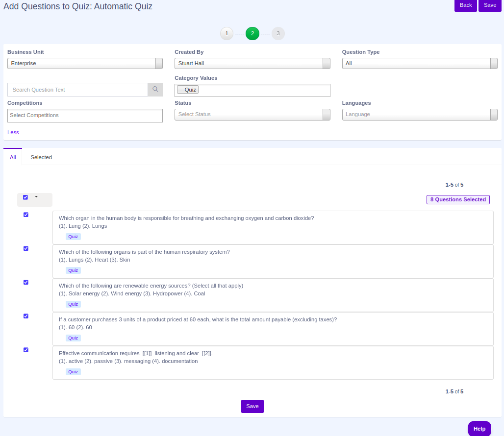This screenshot has width=504, height=436.
Task: Select the renewable energy sources question text
Action: click(151, 286)
